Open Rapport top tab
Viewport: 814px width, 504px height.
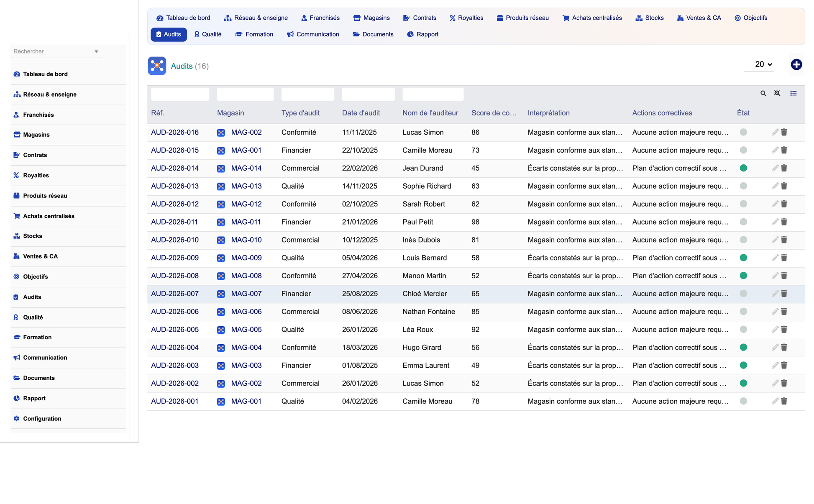pos(423,34)
